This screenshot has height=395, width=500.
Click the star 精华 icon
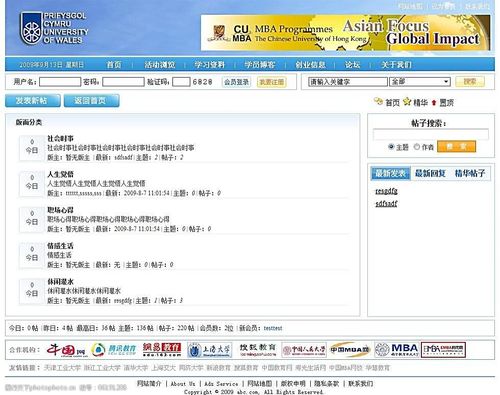click(x=407, y=102)
